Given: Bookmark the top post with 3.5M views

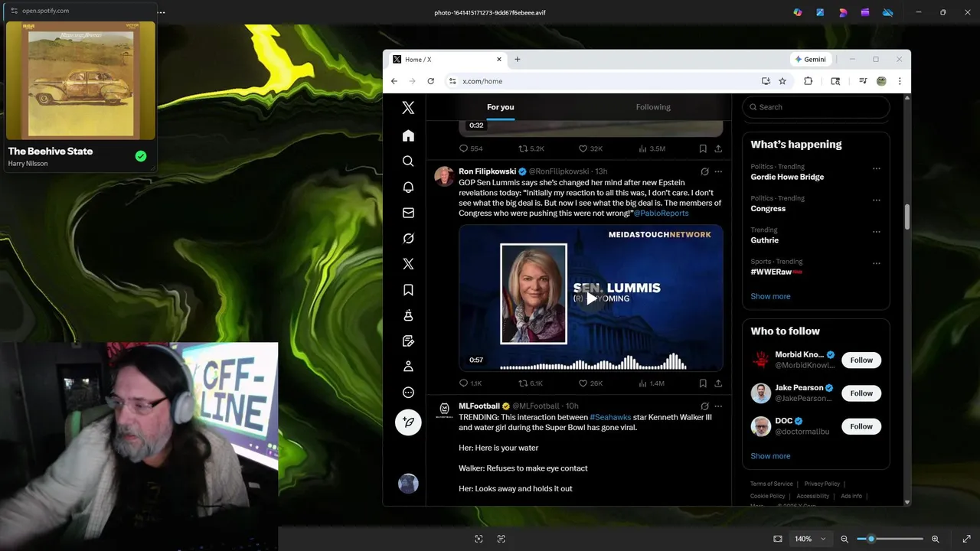Looking at the screenshot, I should point(703,148).
